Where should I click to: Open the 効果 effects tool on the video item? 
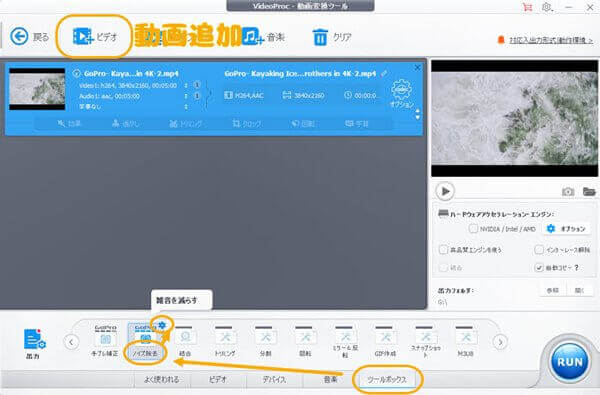pyautogui.click(x=69, y=124)
